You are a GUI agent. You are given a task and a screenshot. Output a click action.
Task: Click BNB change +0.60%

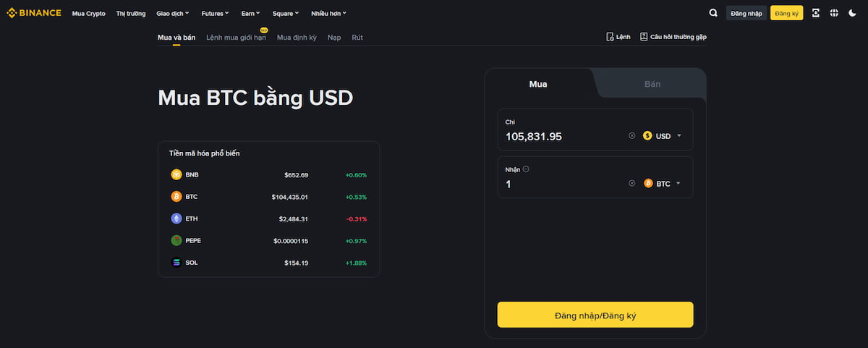click(x=356, y=175)
